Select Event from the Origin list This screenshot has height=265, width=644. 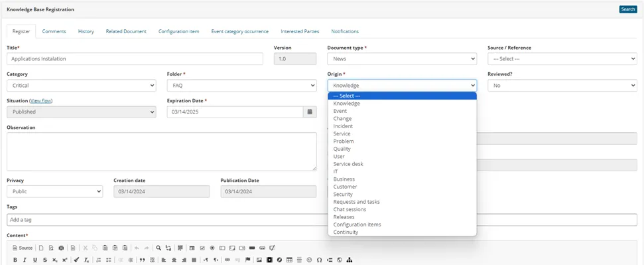pyautogui.click(x=402, y=111)
